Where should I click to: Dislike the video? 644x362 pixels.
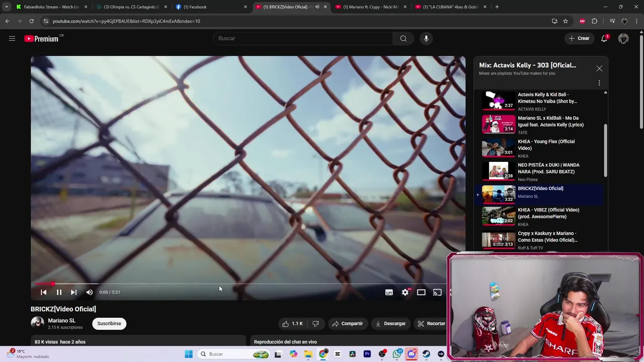315,324
